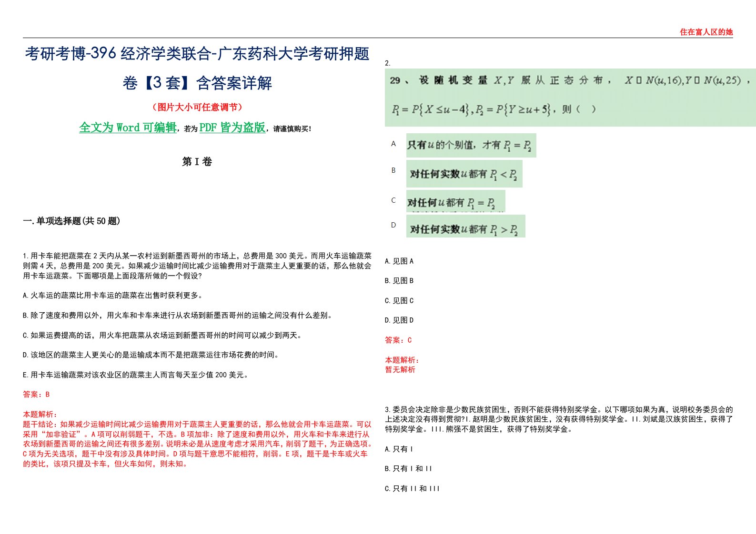Select the option 'B.见图B'
The height and width of the screenshot is (534, 756).
click(399, 281)
